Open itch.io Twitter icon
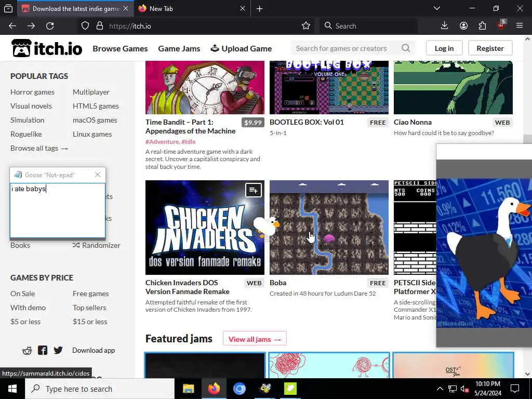Image resolution: width=532 pixels, height=399 pixels. click(x=58, y=351)
